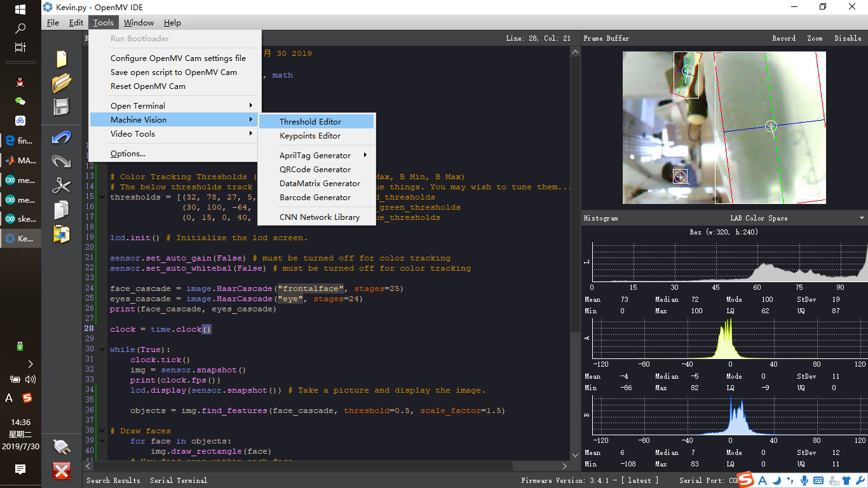
Task: Open the LAB Color Space dropdown
Action: coord(862,218)
